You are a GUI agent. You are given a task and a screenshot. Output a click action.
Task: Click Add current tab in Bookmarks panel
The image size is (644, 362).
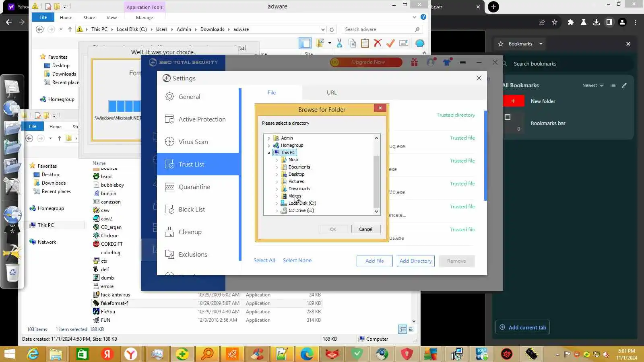pyautogui.click(x=522, y=327)
